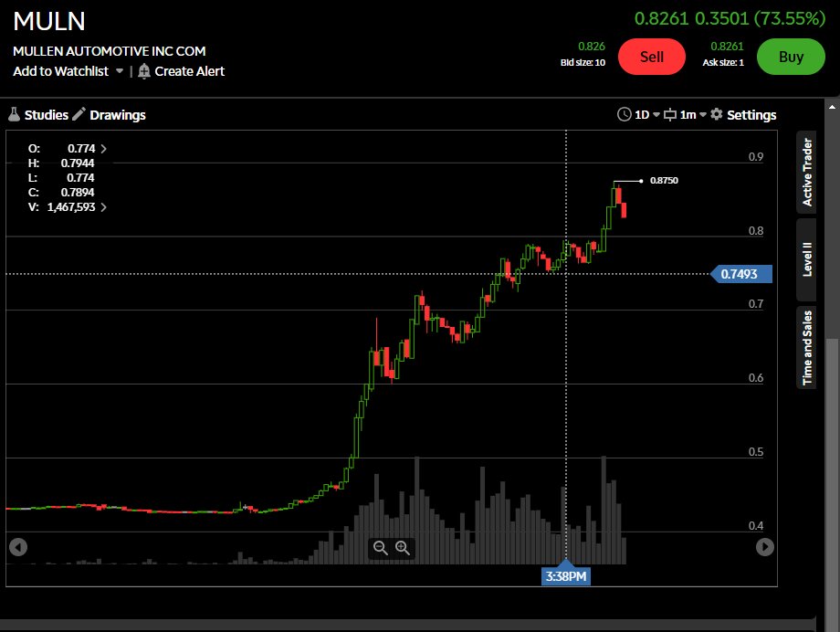The height and width of the screenshot is (632, 840).
Task: Click the Studies label
Action: tap(47, 115)
